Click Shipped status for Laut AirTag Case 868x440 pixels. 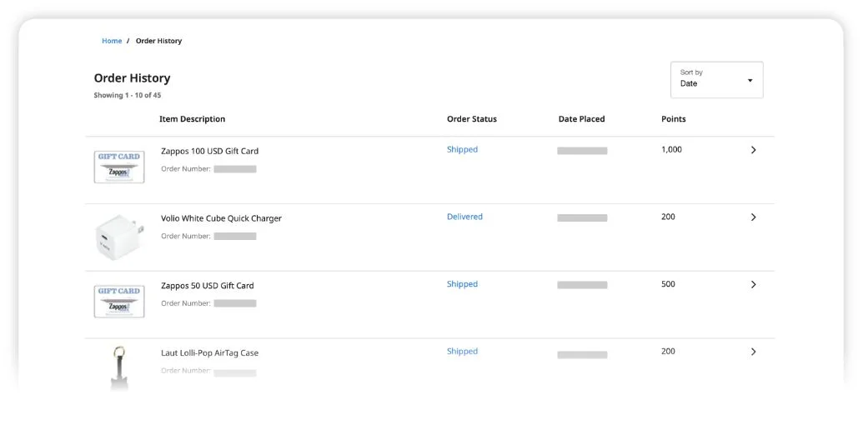tap(462, 351)
